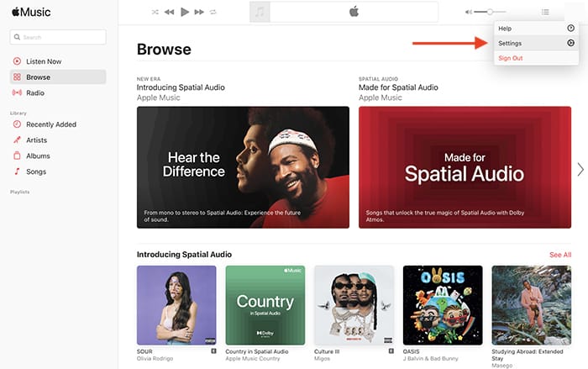Open the SOUR album cover
Image resolution: width=588 pixels, height=369 pixels.
point(176,305)
